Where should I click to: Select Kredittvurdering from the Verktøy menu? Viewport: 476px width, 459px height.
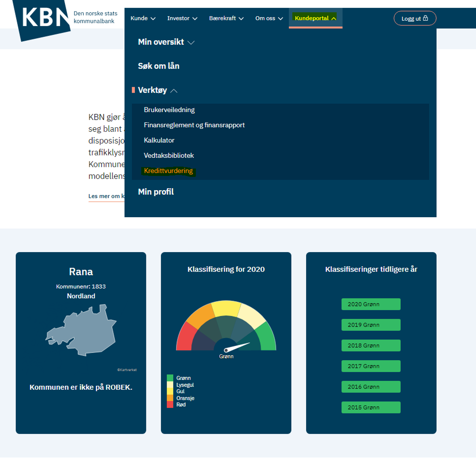(168, 171)
